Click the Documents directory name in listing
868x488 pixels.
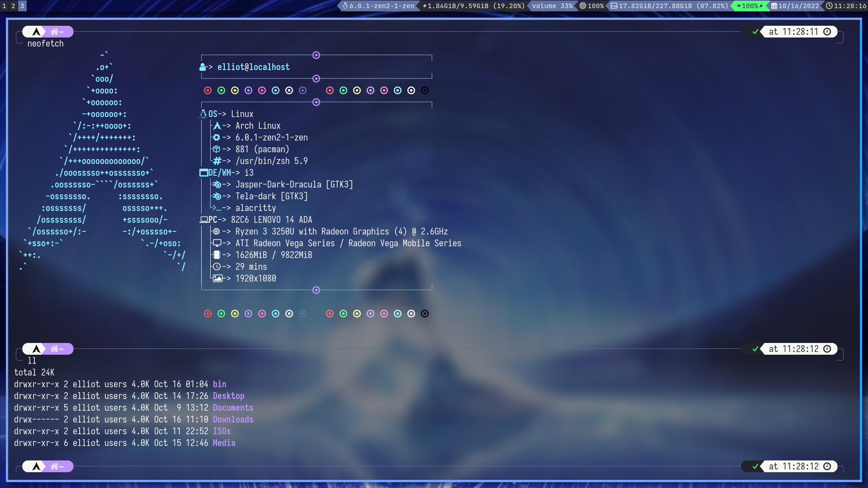233,408
